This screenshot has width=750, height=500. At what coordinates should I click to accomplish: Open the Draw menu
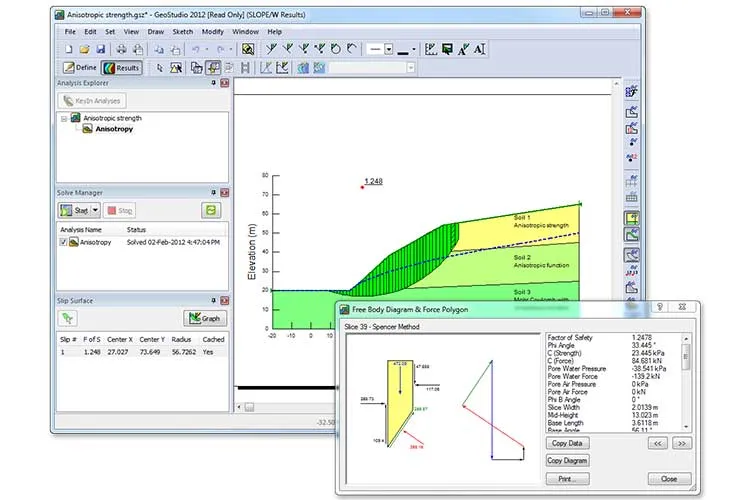pyautogui.click(x=155, y=32)
